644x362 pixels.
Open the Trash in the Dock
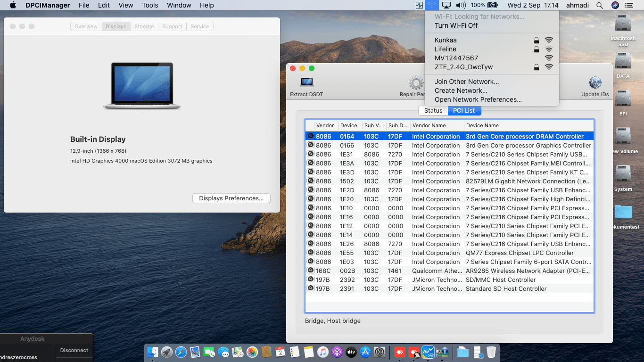coord(491,352)
